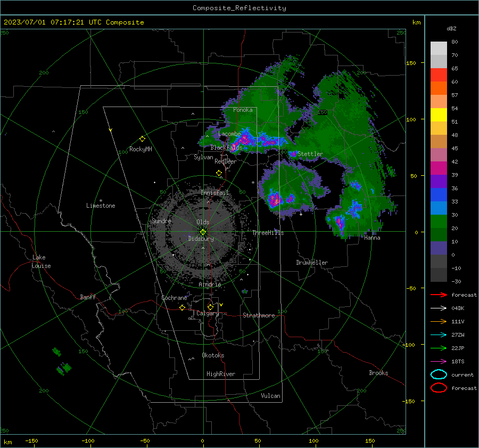Click the orange 111V arrow icon
Image resolution: width=479 pixels, height=448 pixels.
coord(439,321)
